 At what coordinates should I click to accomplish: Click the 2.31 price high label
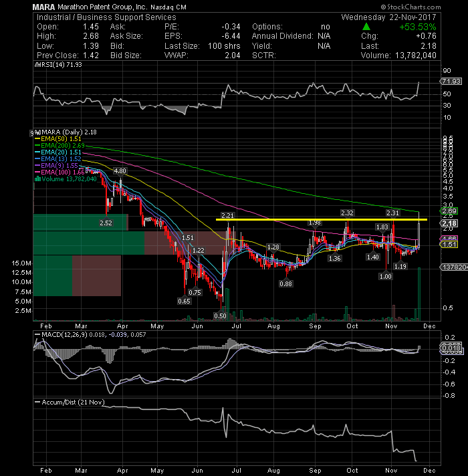(x=392, y=213)
